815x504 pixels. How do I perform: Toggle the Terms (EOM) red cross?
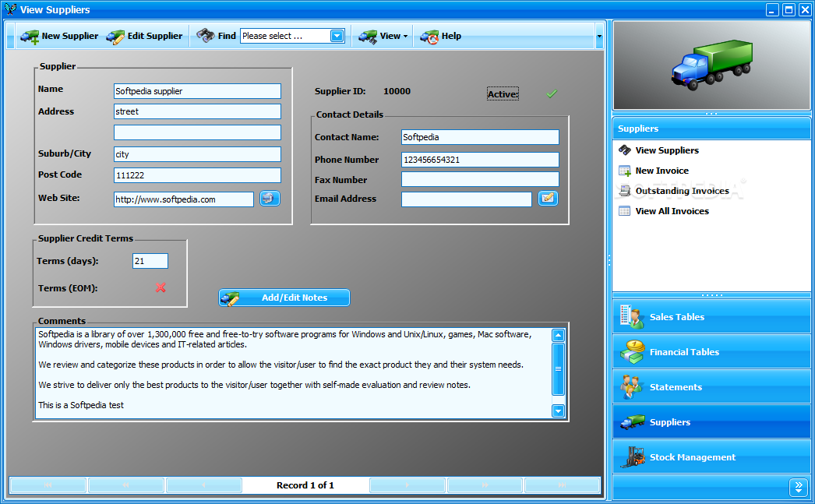[x=161, y=287]
